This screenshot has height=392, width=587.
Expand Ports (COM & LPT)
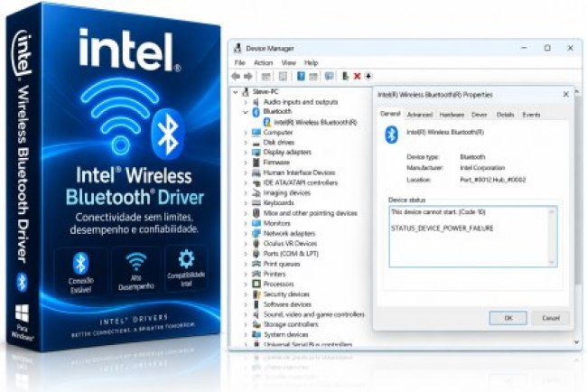(246, 254)
